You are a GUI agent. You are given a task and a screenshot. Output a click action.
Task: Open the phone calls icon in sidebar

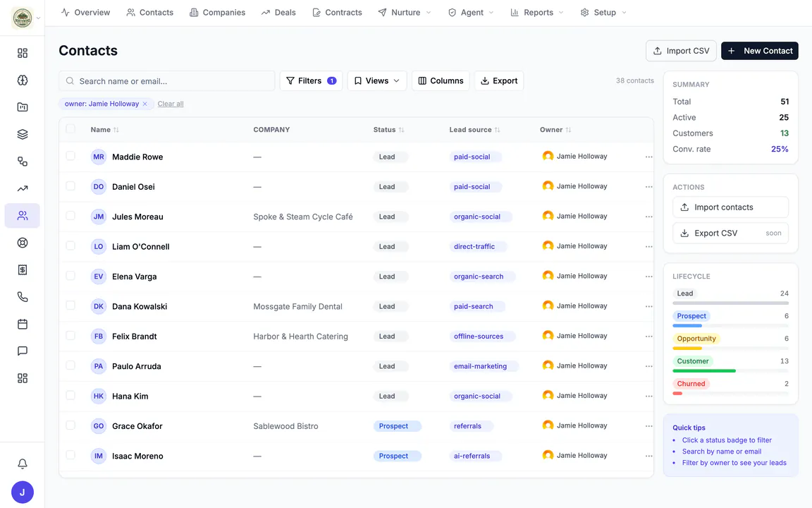click(x=23, y=297)
